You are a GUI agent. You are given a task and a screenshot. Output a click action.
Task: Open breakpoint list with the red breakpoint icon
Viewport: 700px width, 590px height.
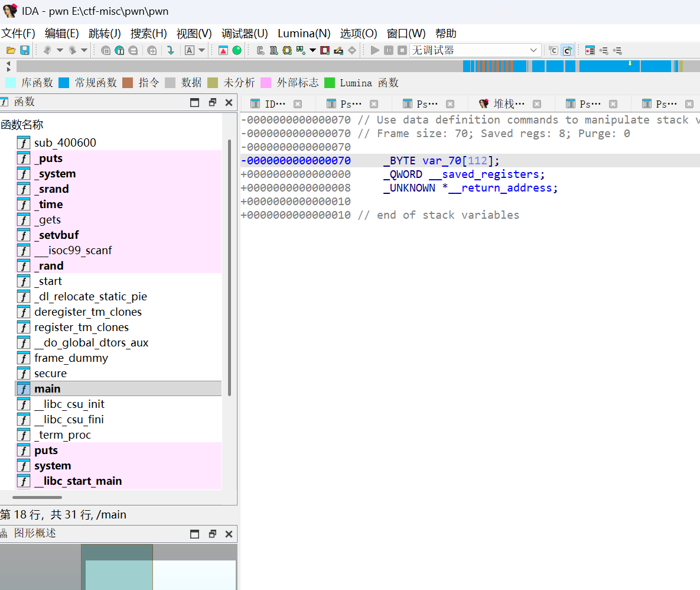(324, 50)
